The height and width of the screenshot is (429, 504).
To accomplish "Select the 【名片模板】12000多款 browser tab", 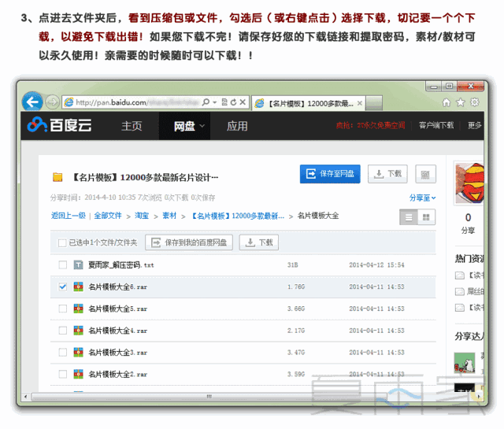I will (x=309, y=103).
